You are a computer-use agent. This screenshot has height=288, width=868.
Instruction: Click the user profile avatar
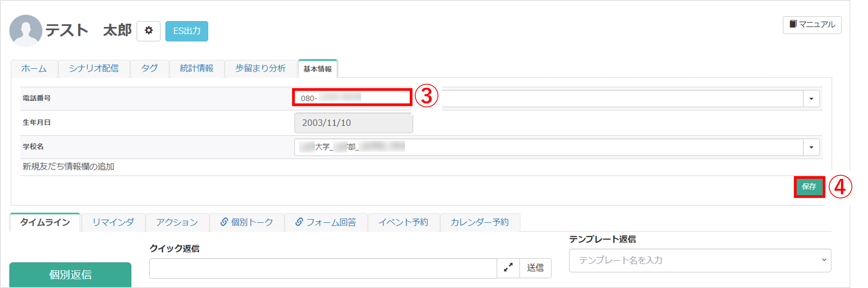(x=26, y=31)
